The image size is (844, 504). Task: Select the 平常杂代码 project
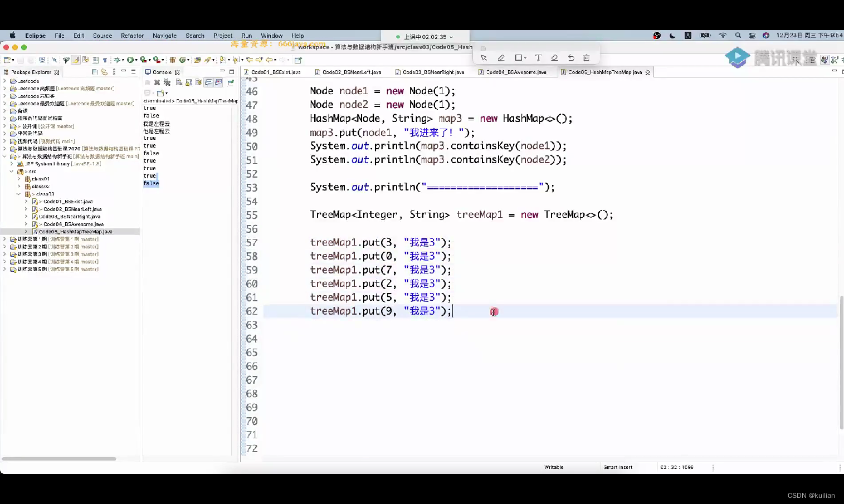(x=30, y=134)
